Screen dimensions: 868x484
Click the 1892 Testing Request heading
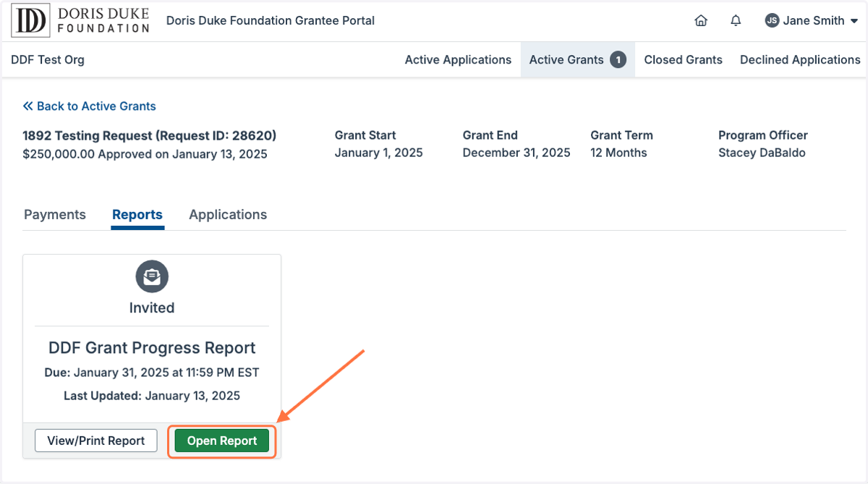[150, 135]
